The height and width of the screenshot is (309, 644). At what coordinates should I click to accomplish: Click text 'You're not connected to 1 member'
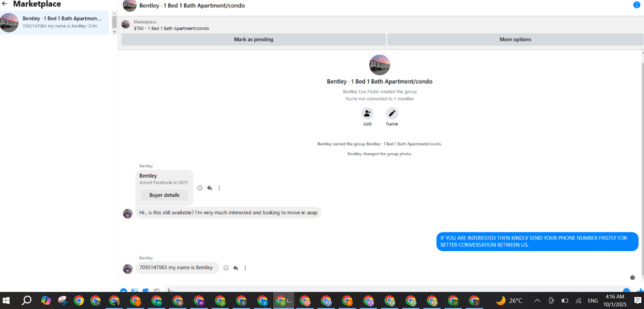(380, 99)
